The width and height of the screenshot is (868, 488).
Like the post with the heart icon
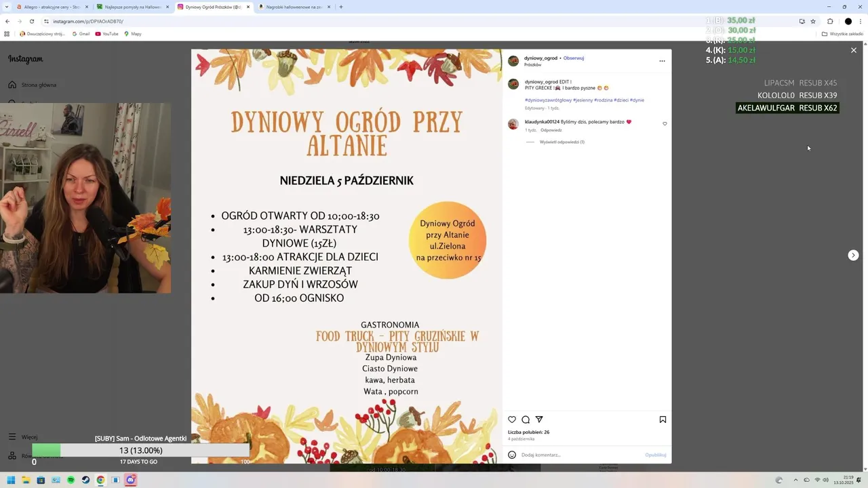point(512,420)
